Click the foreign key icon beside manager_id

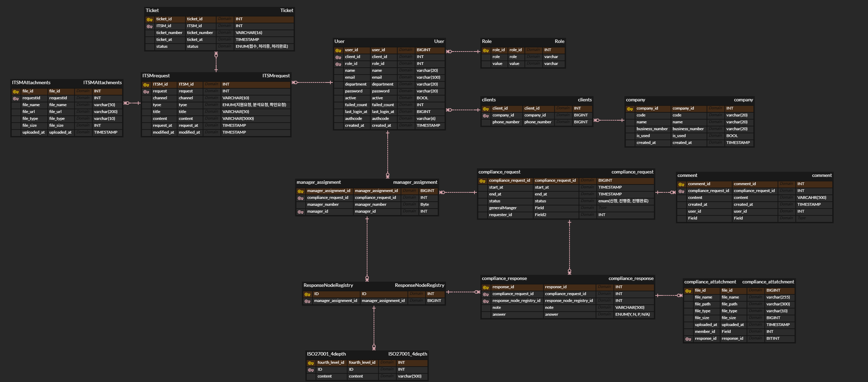tap(301, 212)
